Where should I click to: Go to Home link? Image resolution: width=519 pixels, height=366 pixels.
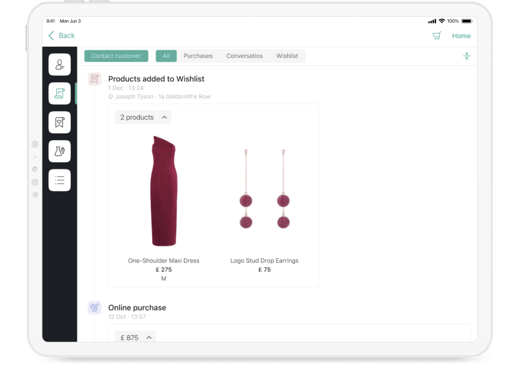[461, 36]
